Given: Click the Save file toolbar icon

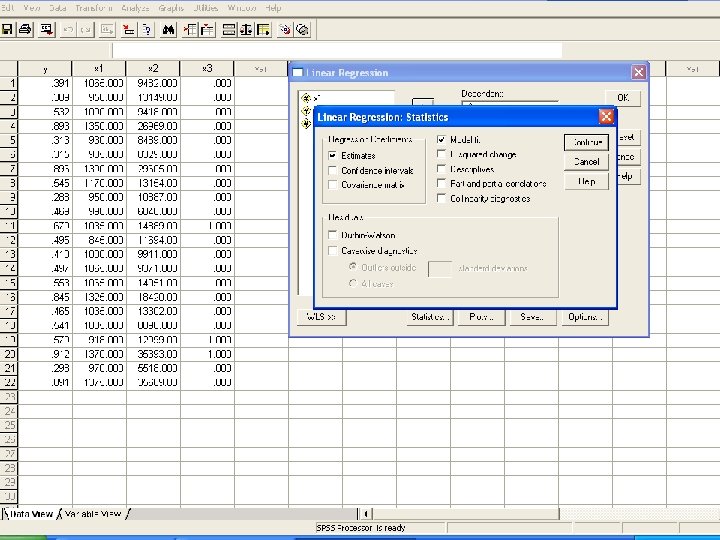Looking at the screenshot, I should [7, 29].
